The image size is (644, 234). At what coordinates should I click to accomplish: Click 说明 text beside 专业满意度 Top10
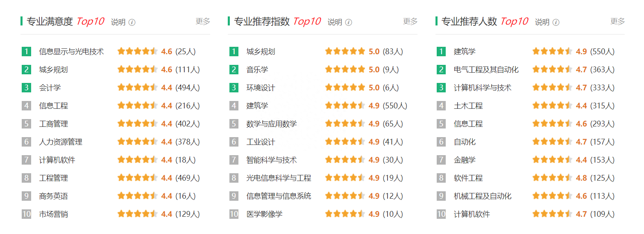point(118,22)
